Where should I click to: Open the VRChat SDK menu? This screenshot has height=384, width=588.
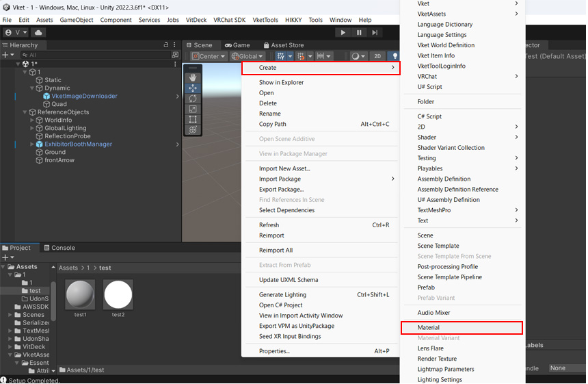coord(229,20)
